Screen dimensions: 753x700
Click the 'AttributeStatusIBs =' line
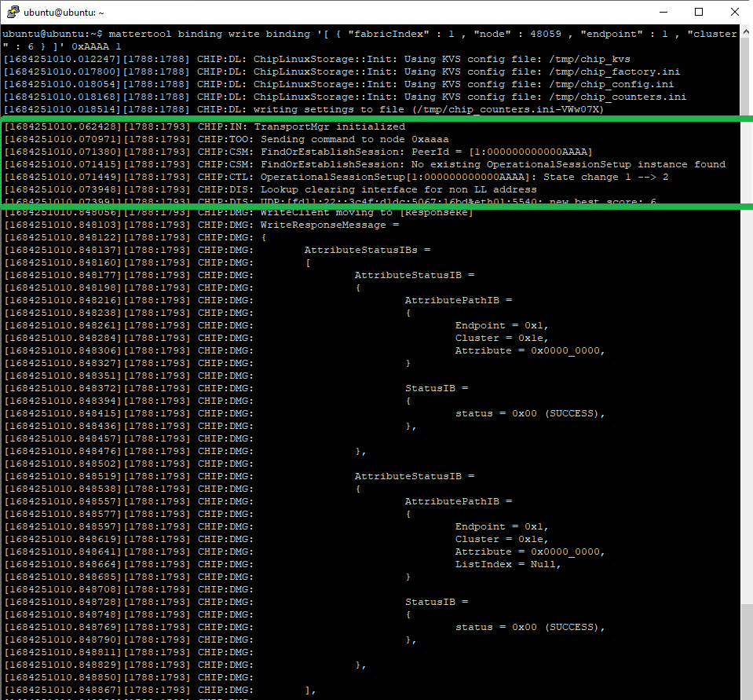pos(367,250)
